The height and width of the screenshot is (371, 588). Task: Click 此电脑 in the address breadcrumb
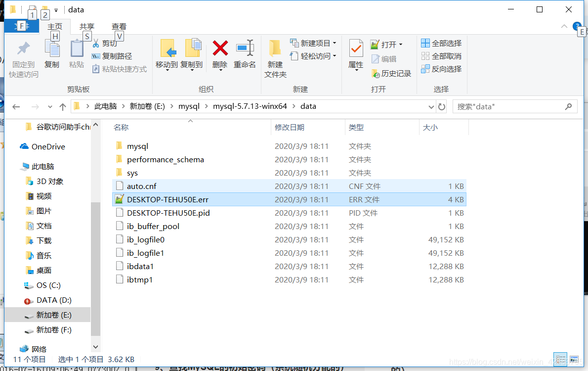pos(105,106)
